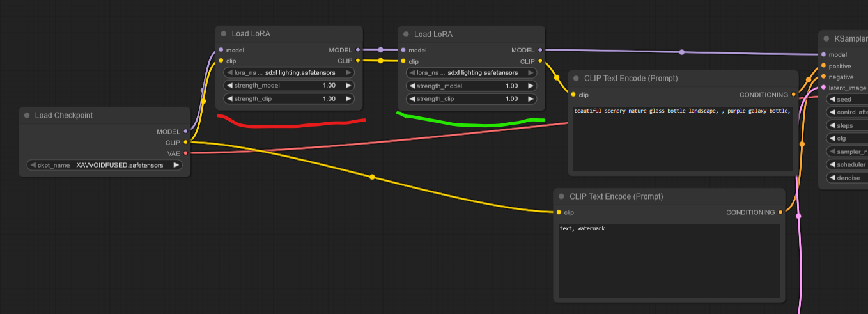The image size is (868, 314).
Task: Click the first Load LoRA model input port
Action: pos(221,50)
